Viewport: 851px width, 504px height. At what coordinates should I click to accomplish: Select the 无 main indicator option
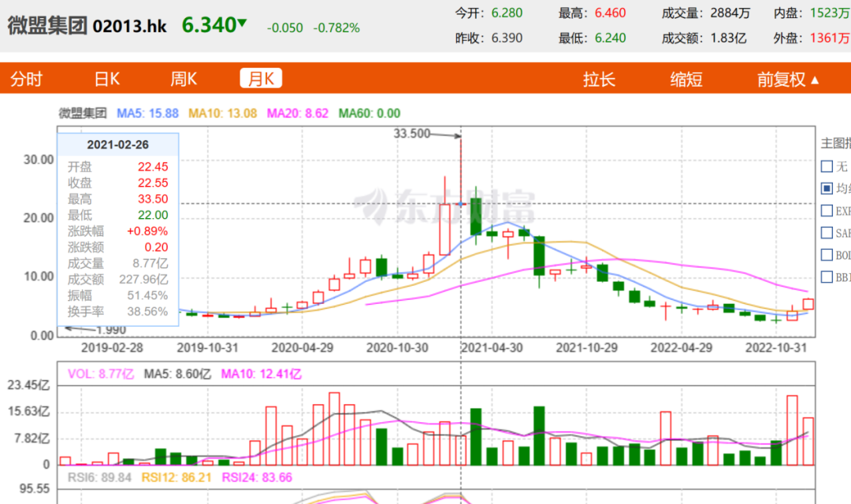click(827, 166)
